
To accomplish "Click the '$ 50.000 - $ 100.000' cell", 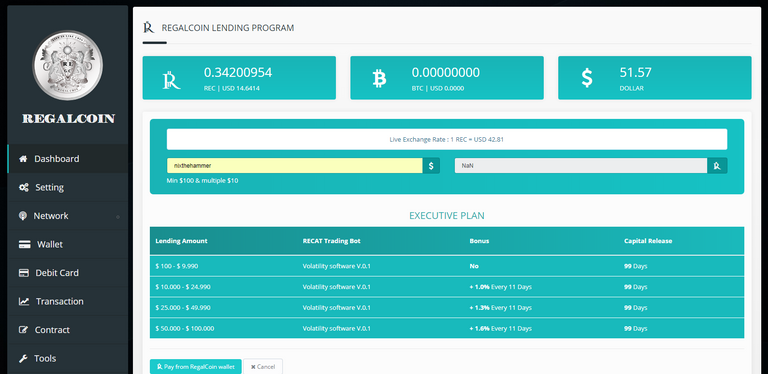I will click(185, 328).
